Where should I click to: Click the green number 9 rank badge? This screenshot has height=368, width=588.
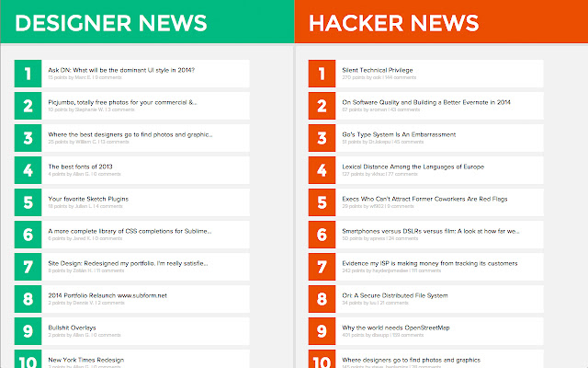click(x=28, y=331)
